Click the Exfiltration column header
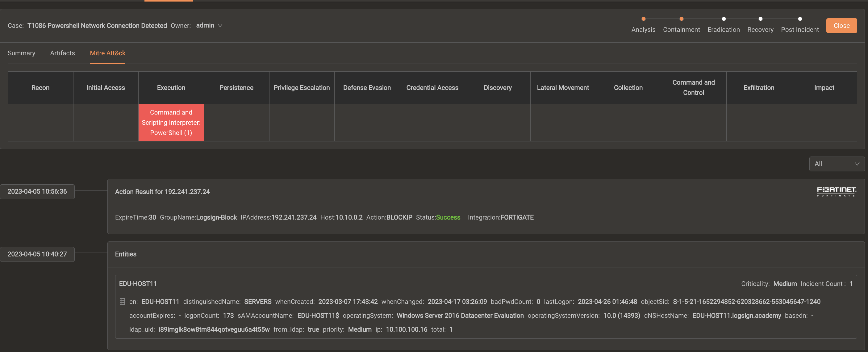 (x=759, y=88)
